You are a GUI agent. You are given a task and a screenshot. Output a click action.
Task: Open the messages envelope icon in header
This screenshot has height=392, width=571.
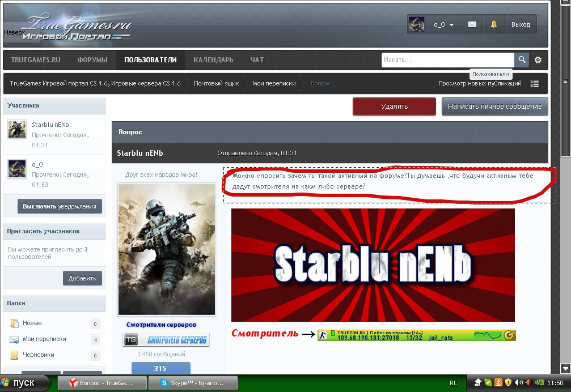click(x=472, y=24)
